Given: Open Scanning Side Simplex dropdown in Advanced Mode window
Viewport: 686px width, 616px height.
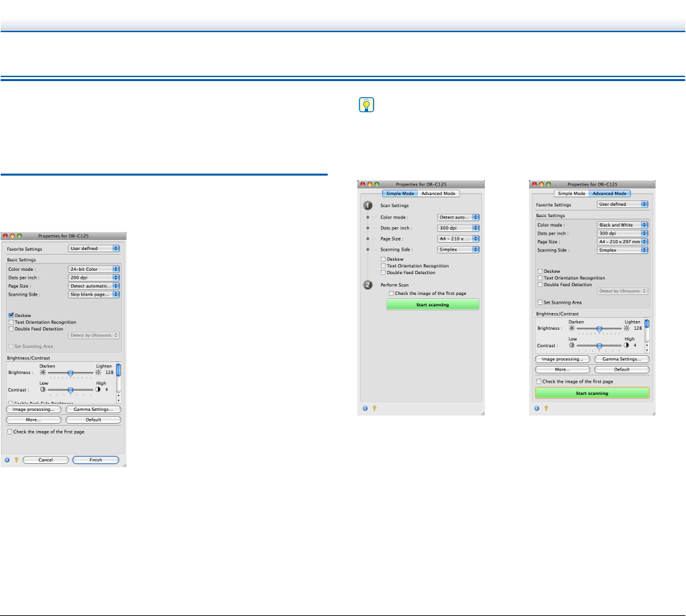Looking at the screenshot, I should point(622,250).
